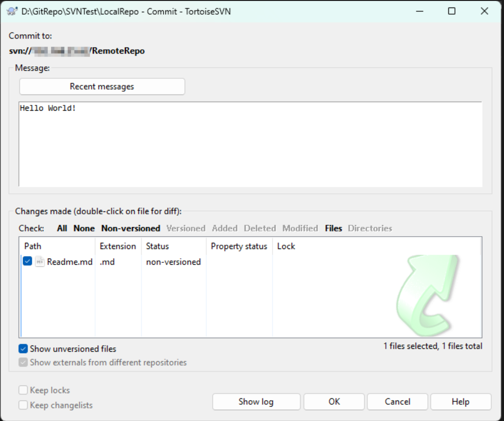504x421 pixels.
Task: Click into the commit message text box
Action: coord(250,144)
